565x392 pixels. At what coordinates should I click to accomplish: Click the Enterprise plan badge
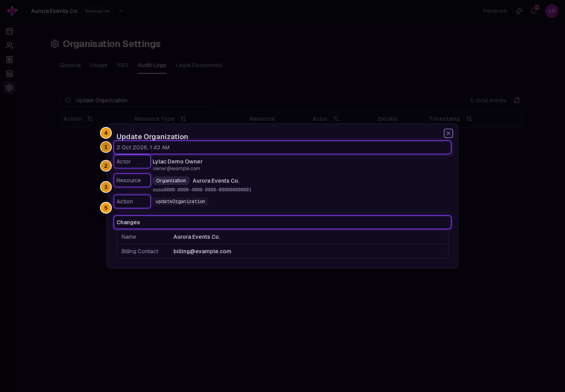(98, 11)
